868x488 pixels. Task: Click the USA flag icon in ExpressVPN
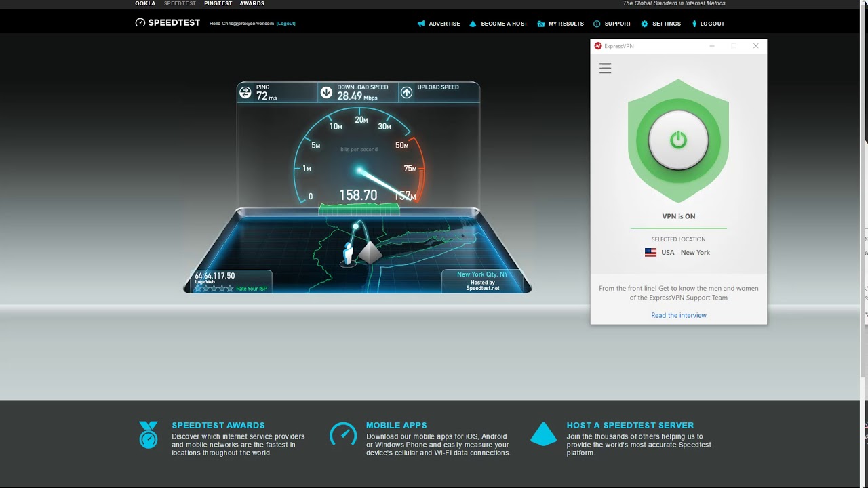click(x=650, y=252)
